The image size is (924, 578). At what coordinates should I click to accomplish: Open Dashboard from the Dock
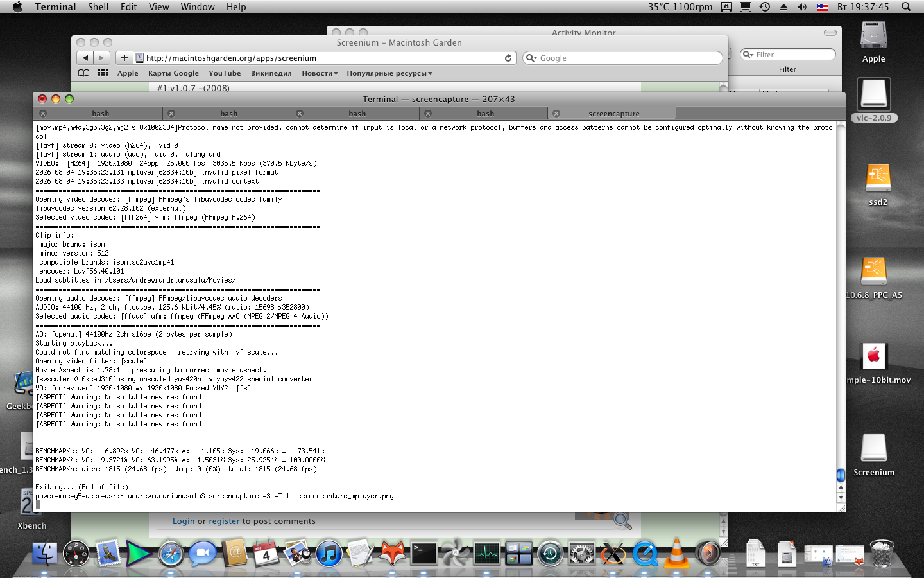[76, 553]
